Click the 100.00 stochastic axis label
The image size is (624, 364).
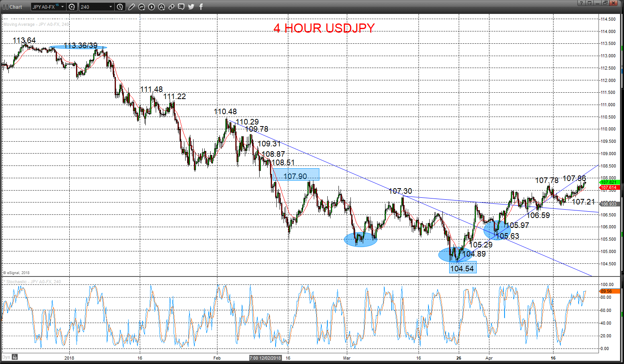[x=607, y=285]
